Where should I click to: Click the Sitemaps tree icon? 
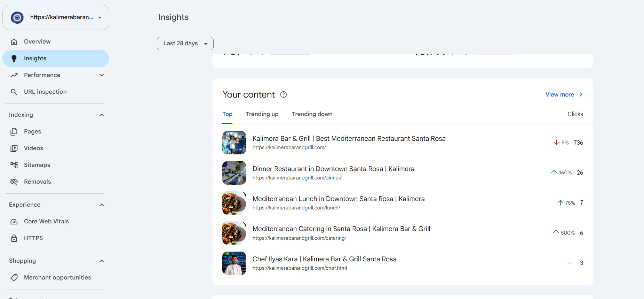pos(14,165)
